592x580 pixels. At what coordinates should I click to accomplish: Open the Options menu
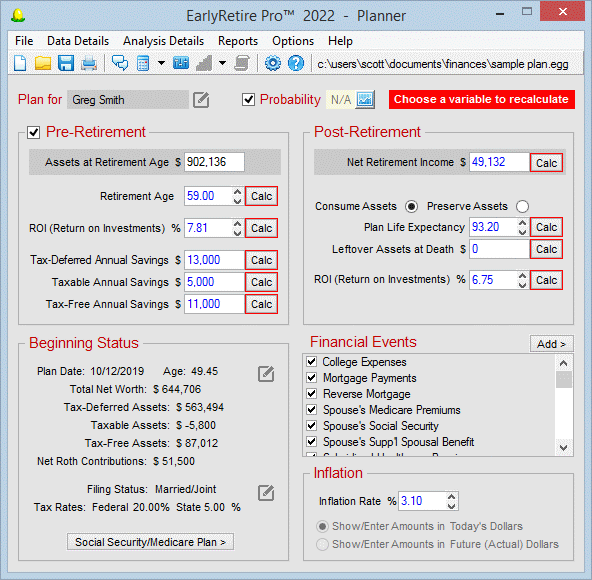293,41
